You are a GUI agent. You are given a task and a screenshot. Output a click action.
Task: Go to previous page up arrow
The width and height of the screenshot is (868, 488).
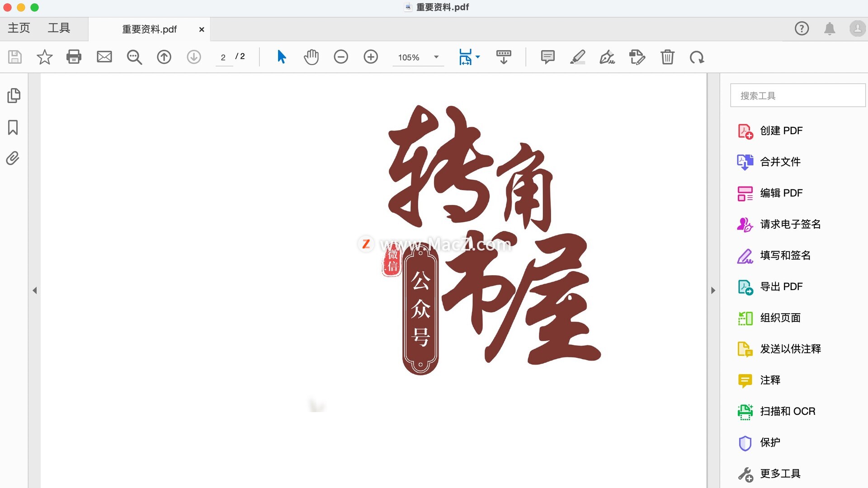click(x=164, y=57)
